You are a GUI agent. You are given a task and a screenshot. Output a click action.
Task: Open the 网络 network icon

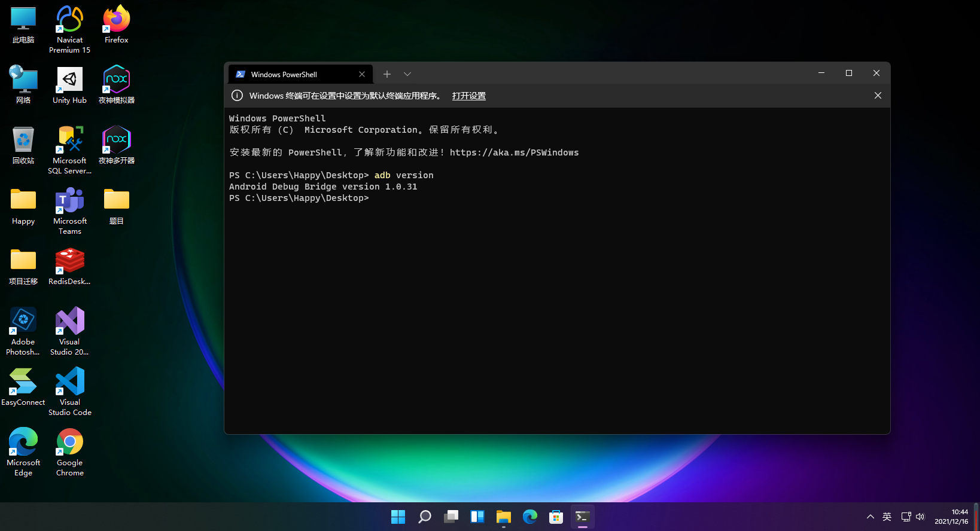click(x=23, y=85)
